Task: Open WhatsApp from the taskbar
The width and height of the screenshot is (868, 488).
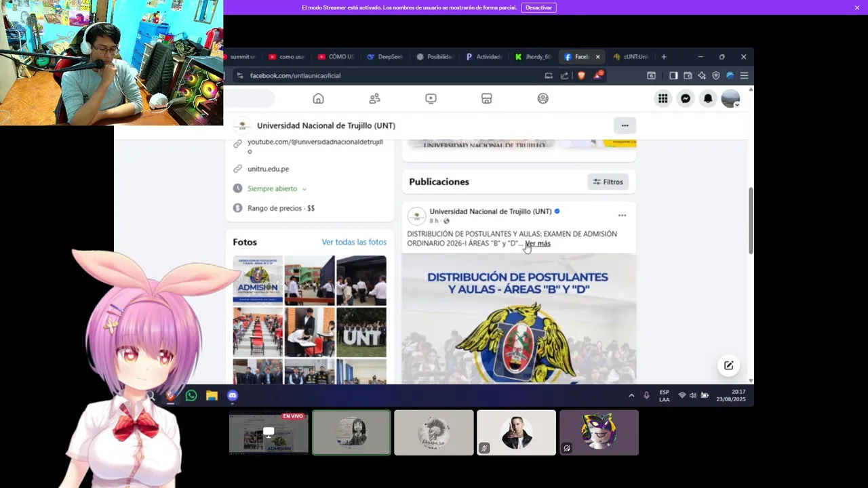Action: pyautogui.click(x=191, y=395)
